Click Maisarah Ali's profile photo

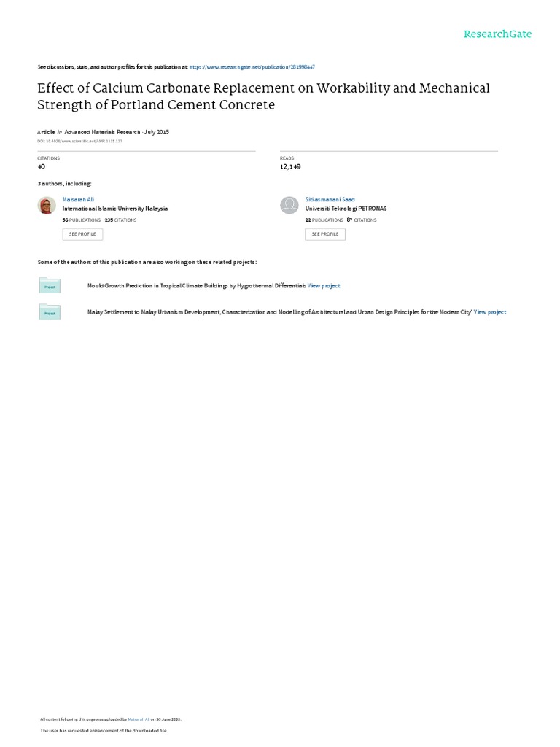[x=47, y=205]
